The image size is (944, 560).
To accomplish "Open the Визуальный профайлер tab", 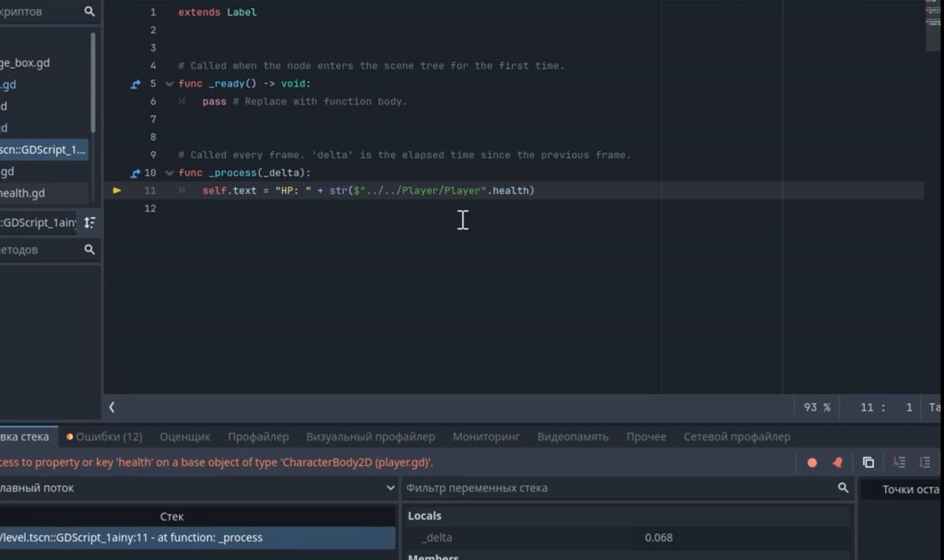I will [370, 437].
